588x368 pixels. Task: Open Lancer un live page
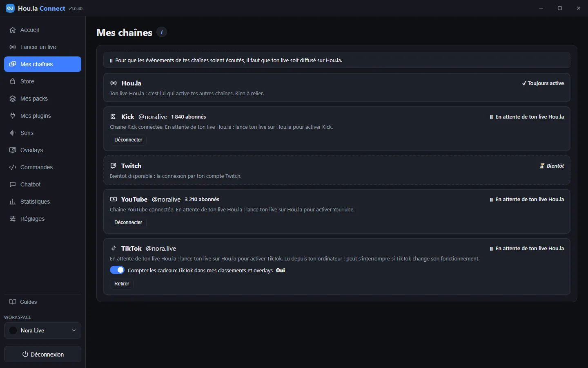pyautogui.click(x=42, y=47)
